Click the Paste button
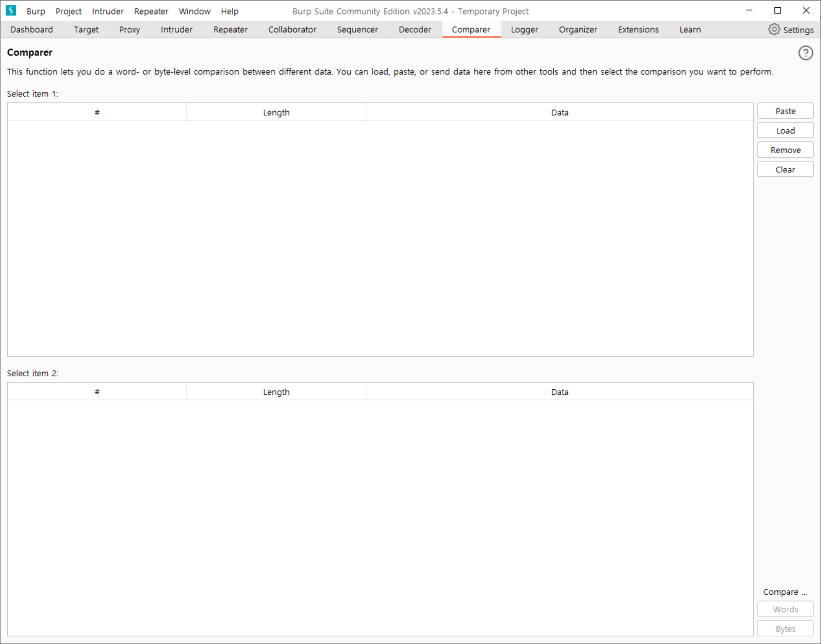Screen dimensions: 821x644 [x=785, y=111]
